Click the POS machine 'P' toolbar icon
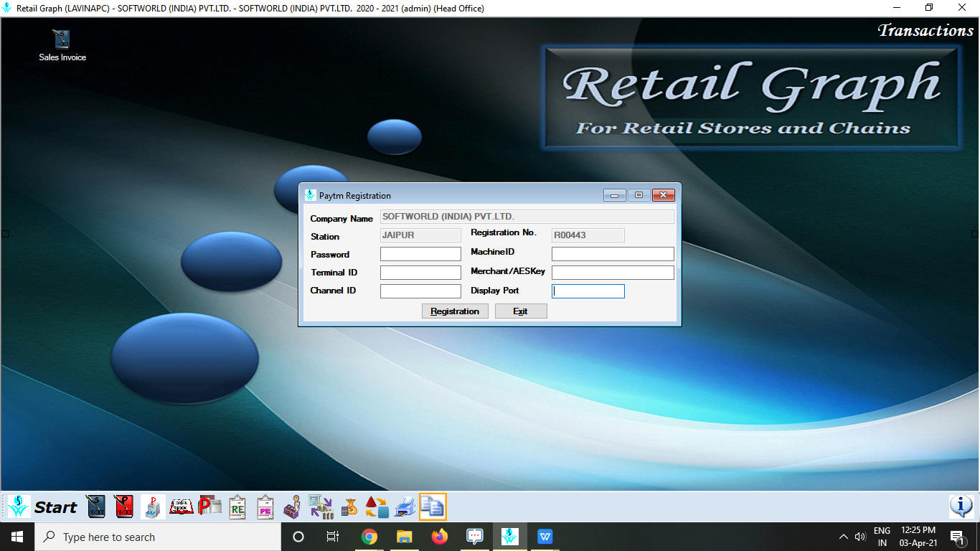This screenshot has height=551, width=980. (153, 507)
